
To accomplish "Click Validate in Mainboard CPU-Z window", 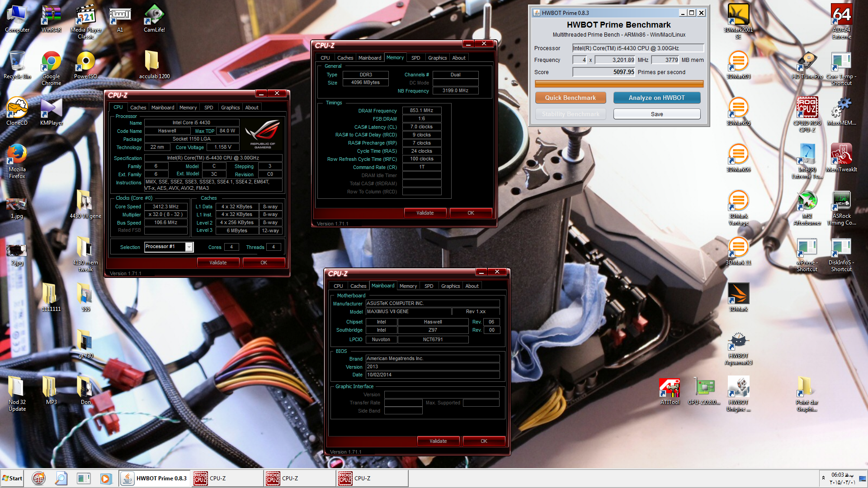I will (x=438, y=441).
